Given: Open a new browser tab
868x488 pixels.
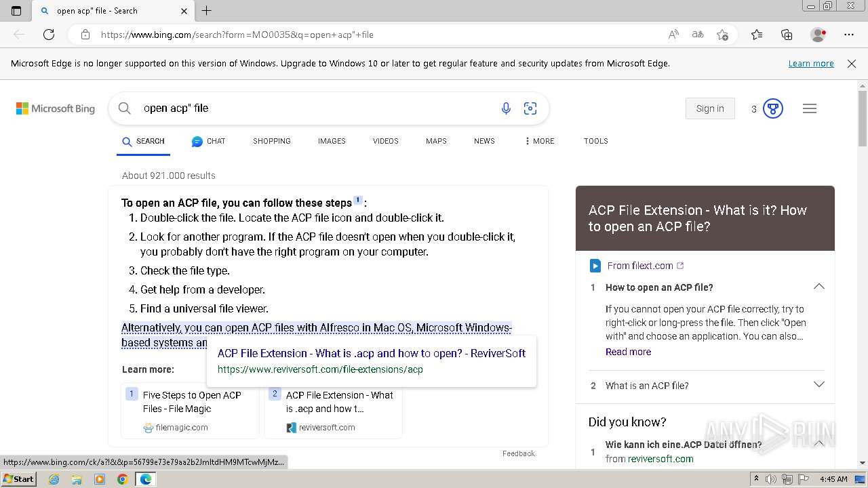Looking at the screenshot, I should (x=207, y=11).
